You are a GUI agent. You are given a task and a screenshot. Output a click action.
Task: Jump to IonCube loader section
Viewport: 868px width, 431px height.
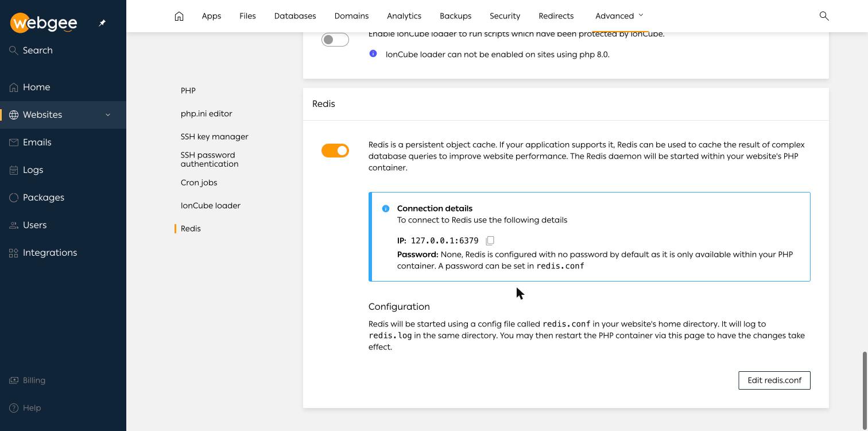210,206
